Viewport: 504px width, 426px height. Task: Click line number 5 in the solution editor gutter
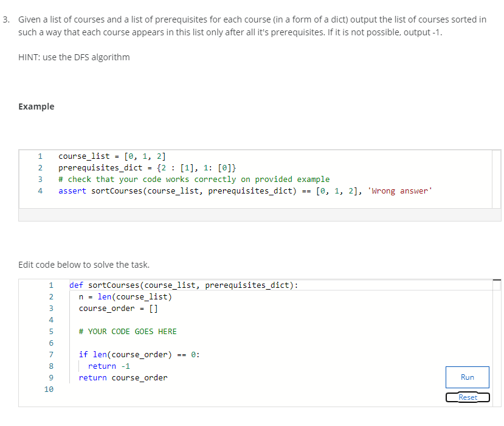51,332
